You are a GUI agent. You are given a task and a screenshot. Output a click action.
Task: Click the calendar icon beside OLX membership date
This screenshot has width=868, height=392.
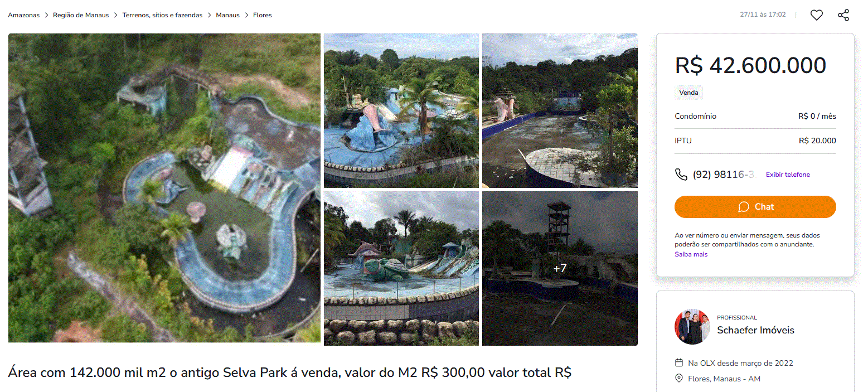pos(679,362)
